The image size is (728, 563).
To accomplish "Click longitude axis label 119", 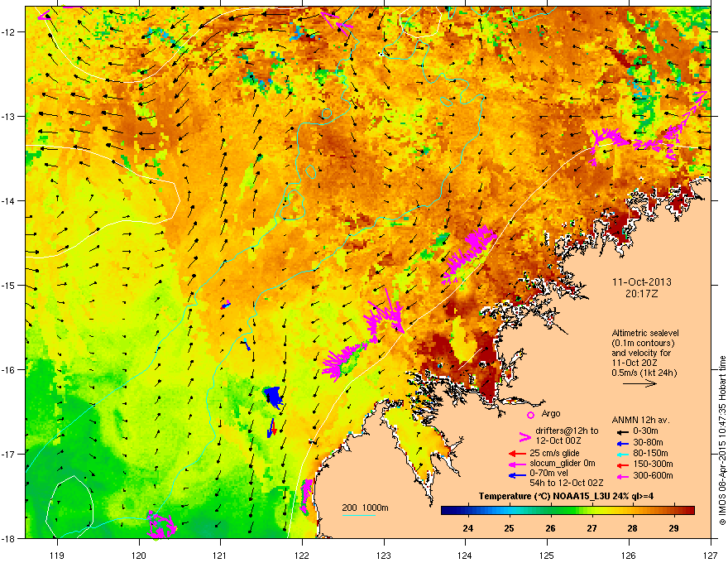I will click(57, 555).
